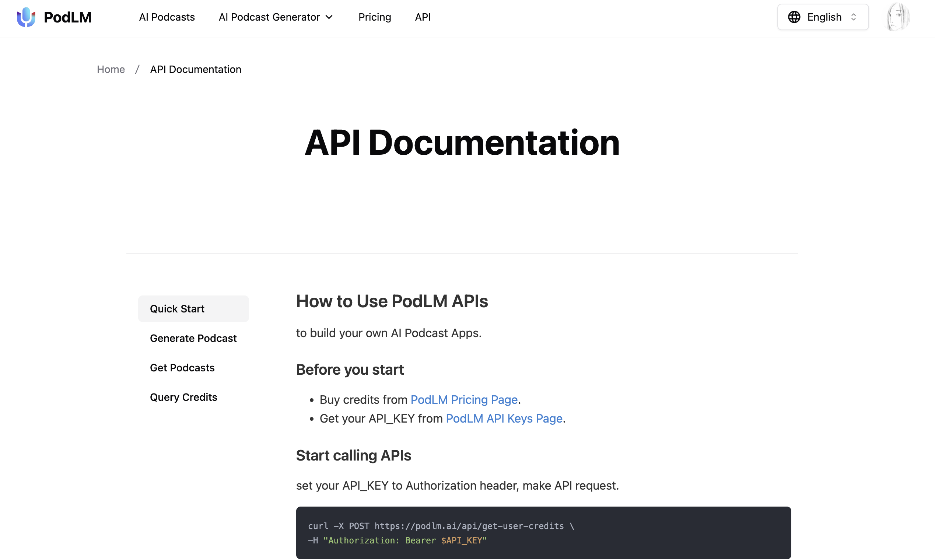
Task: Follow the PodLM Pricing Page link
Action: (x=464, y=400)
